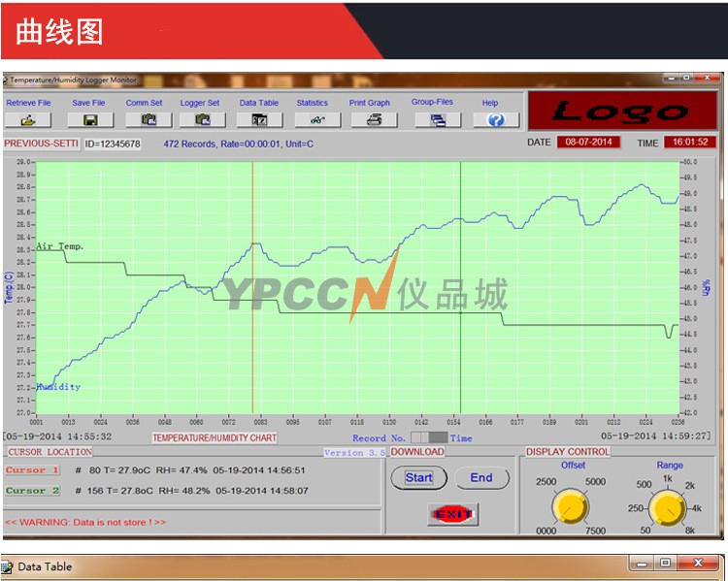728x581 pixels.
Task: Click the Save File floppy disk icon
Action: [x=90, y=120]
